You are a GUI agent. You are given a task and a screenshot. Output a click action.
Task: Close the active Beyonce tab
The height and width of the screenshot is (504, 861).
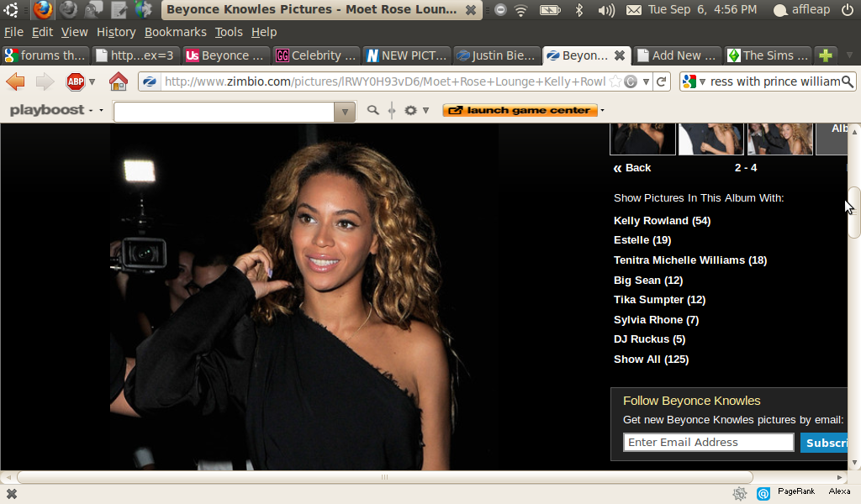click(x=620, y=55)
